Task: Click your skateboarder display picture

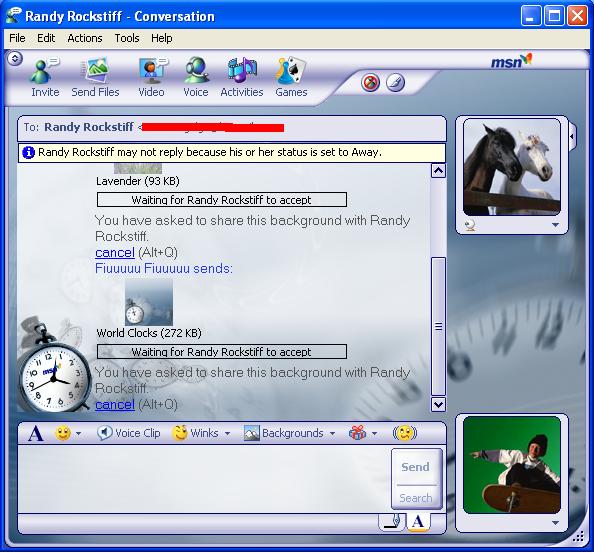Action: tap(512, 465)
